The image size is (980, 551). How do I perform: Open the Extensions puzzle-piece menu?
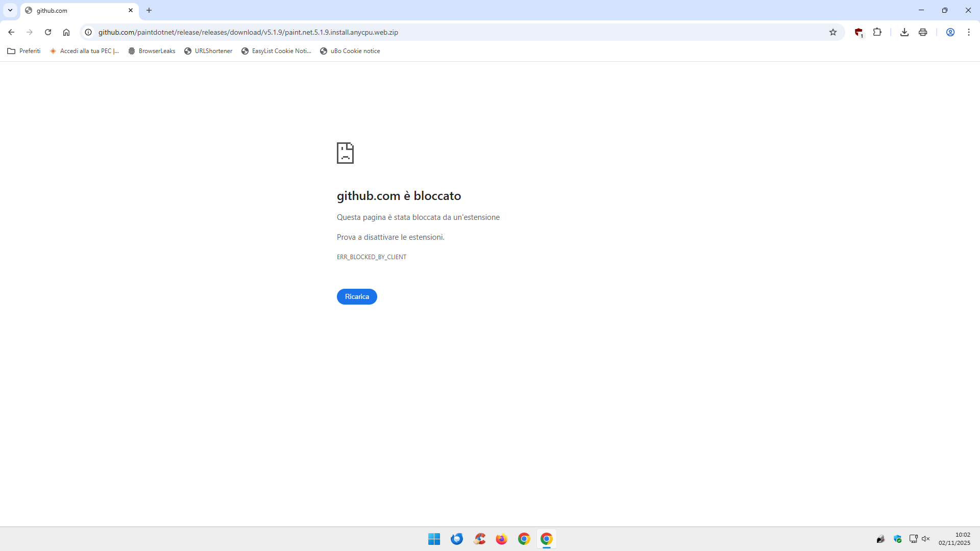877,32
